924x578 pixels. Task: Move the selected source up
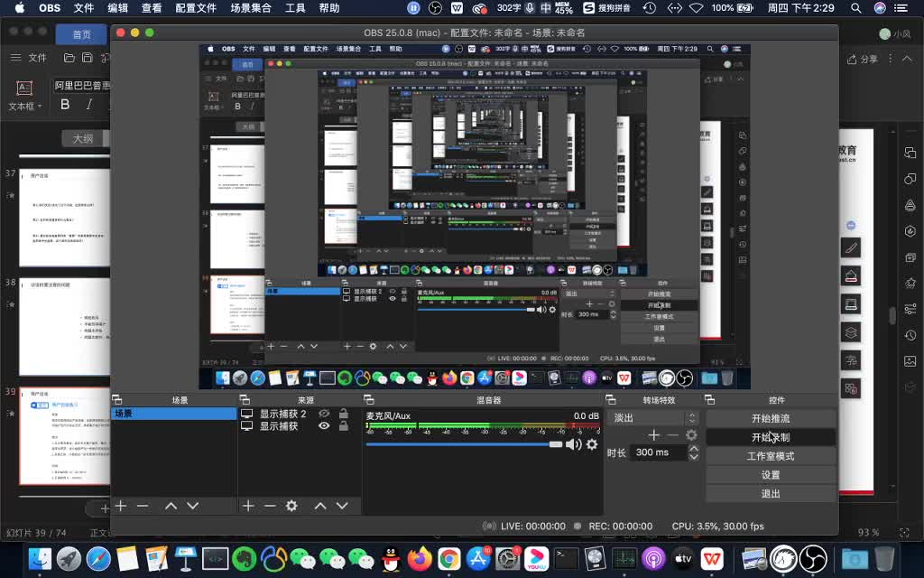click(320, 506)
